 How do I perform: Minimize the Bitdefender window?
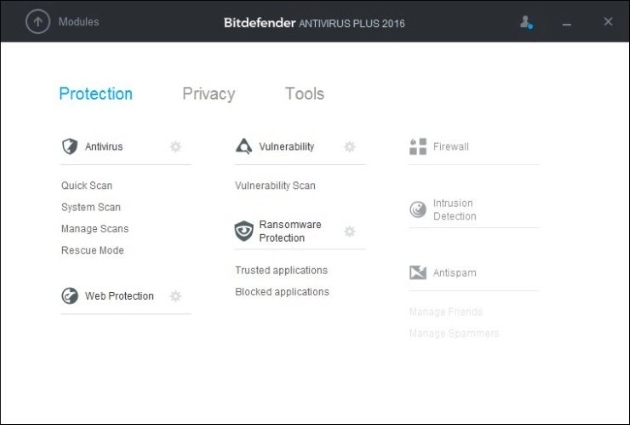(567, 25)
